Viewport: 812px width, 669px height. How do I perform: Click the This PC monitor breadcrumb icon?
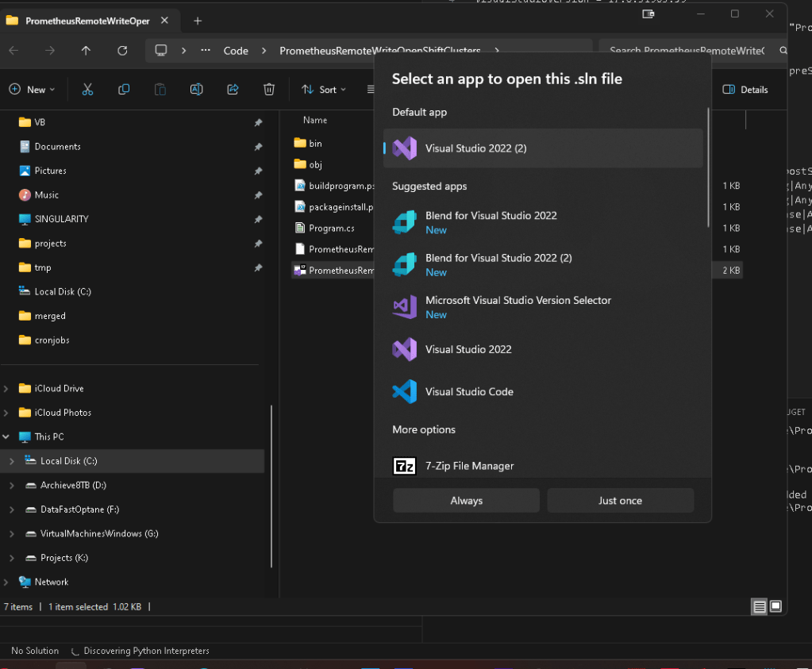[161, 51]
